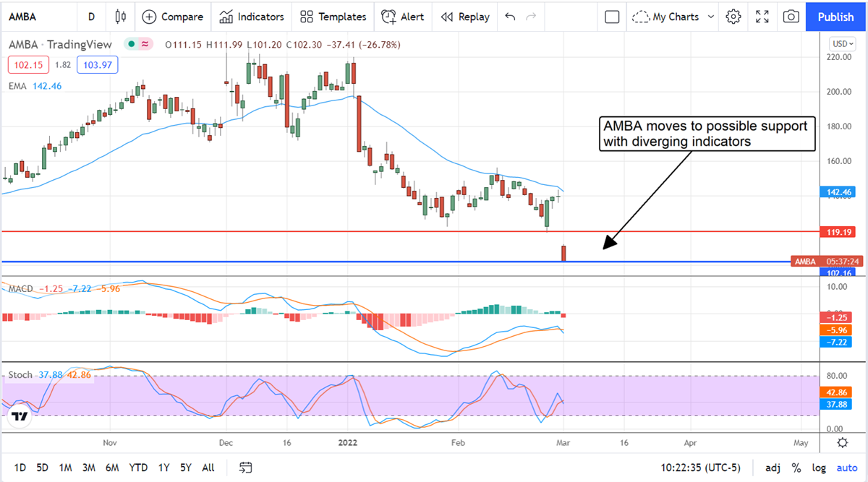Select the YTD time range
Viewport: 868px width, 482px height.
click(138, 468)
